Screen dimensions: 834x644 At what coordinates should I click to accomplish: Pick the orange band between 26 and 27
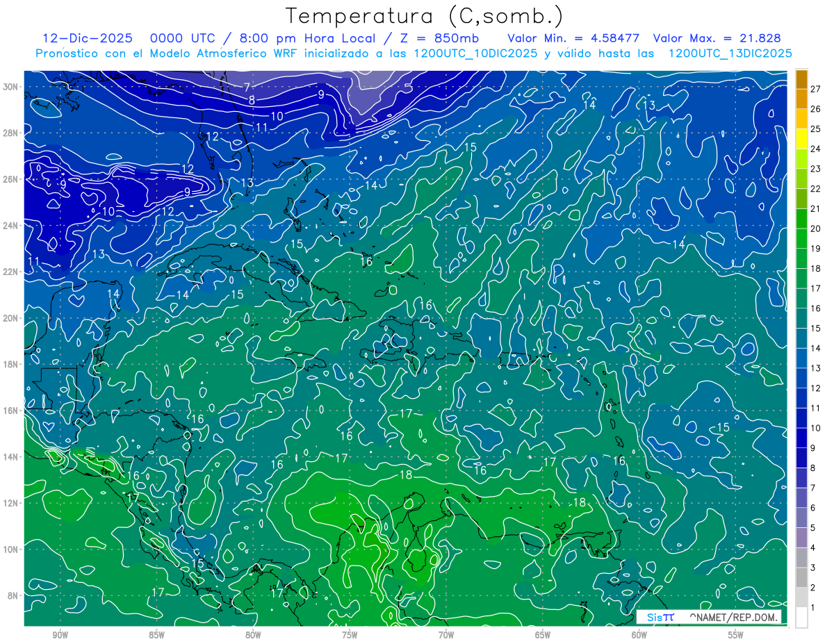coord(801,99)
